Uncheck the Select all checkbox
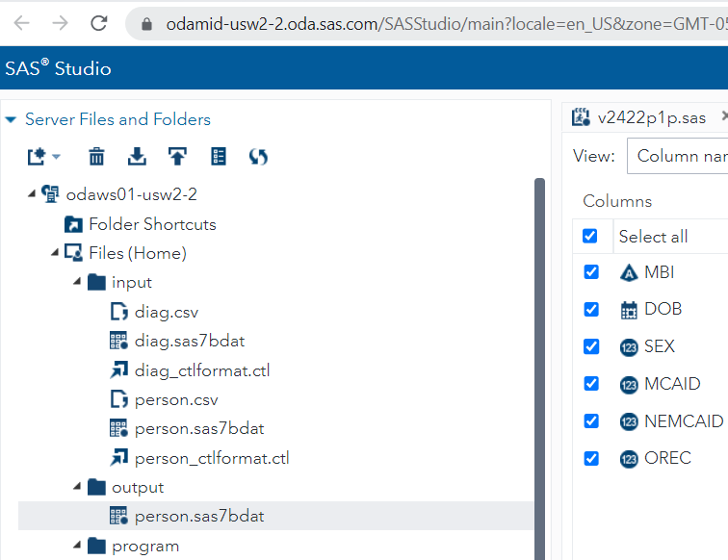Screen dimensions: 728x560 pos(590,236)
